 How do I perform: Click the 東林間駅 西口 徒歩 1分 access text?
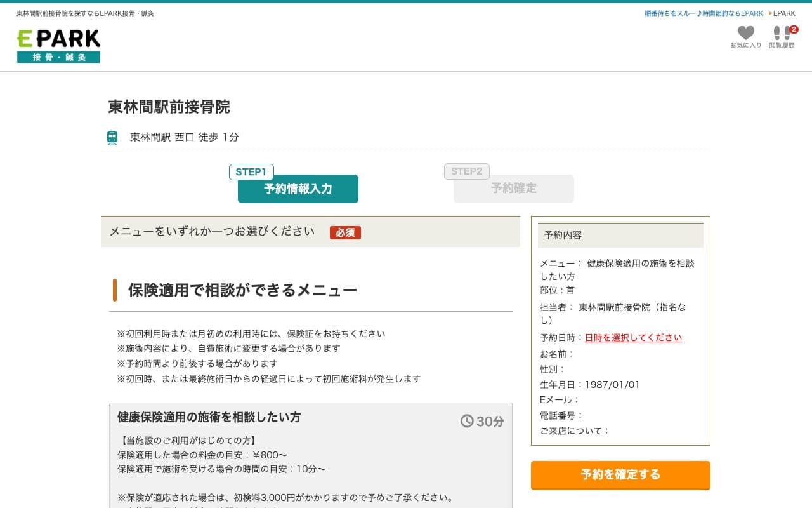coord(184,137)
